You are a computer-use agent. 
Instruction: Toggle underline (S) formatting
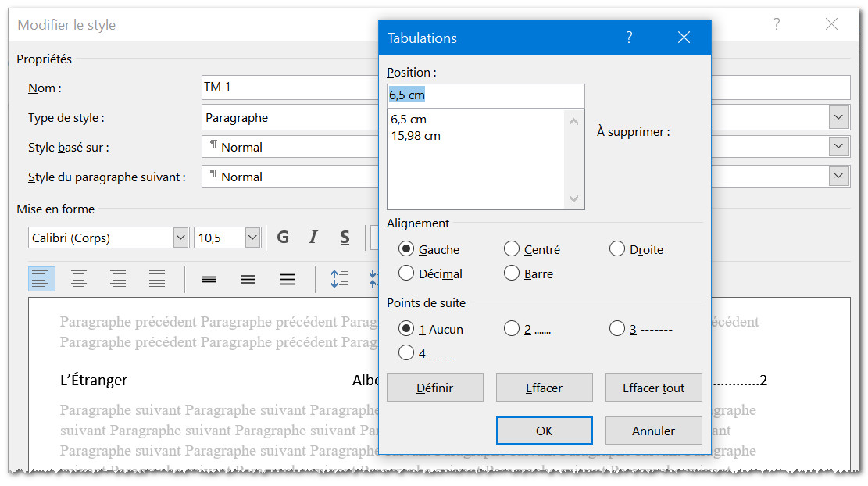tap(345, 238)
